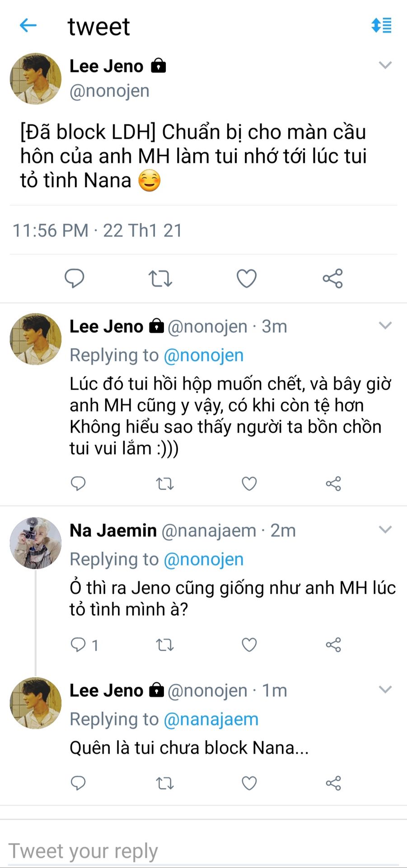Like the main tweet about block LDH
The height and width of the screenshot is (868, 407).
pyautogui.click(x=247, y=278)
